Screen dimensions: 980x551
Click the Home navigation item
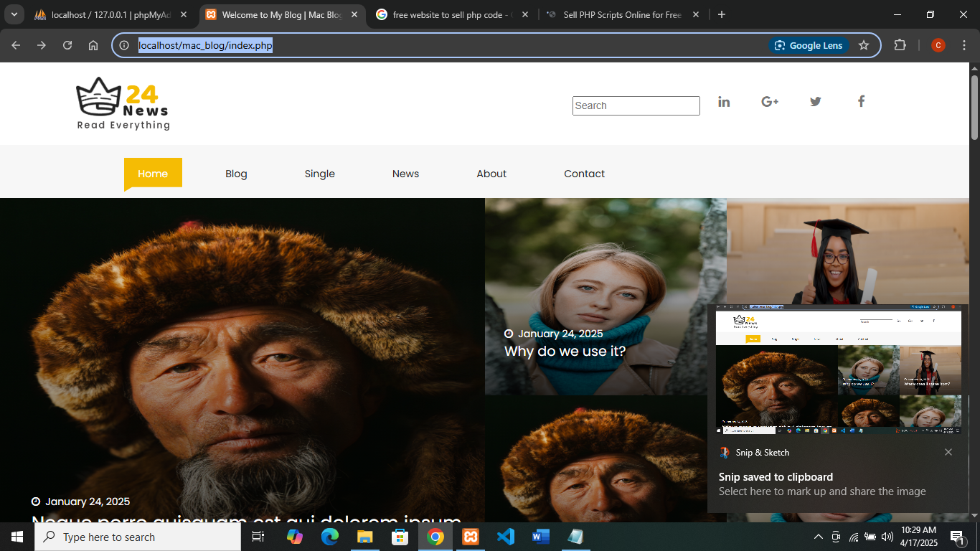[153, 174]
